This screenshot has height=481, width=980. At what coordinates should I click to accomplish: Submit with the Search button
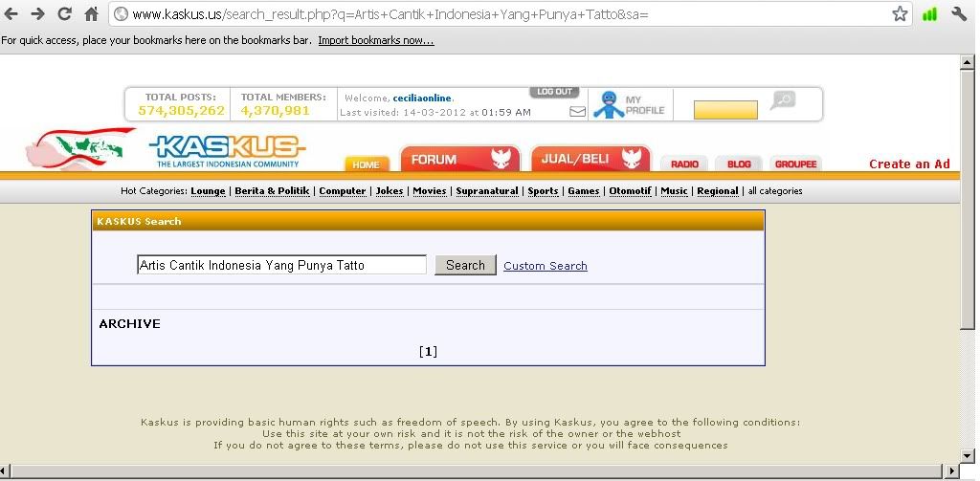pyautogui.click(x=466, y=265)
